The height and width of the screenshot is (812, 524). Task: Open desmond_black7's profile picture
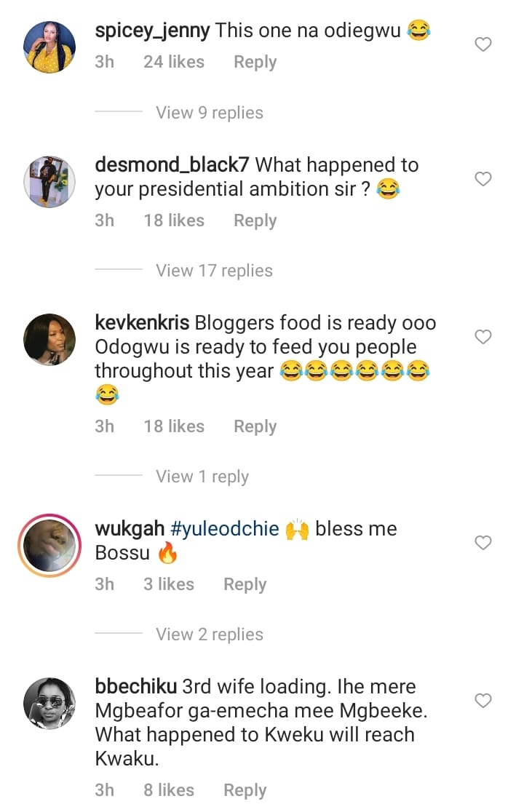click(50, 181)
